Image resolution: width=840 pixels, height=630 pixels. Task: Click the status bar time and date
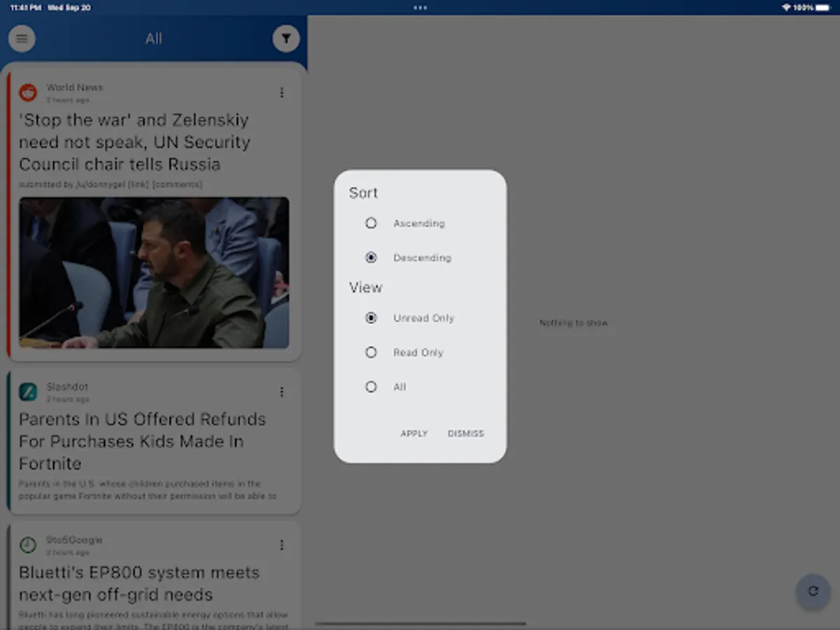(x=50, y=8)
